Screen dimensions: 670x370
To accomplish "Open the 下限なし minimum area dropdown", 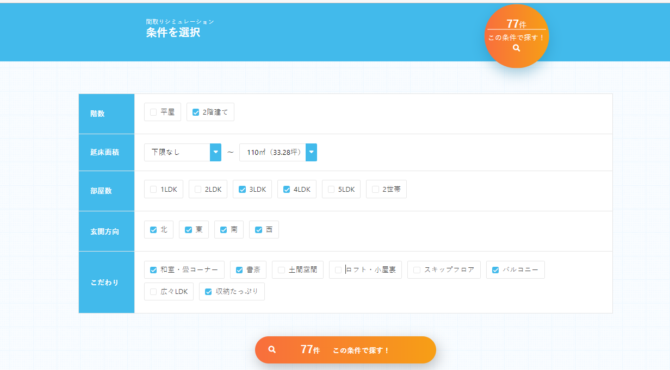I will 182,152.
